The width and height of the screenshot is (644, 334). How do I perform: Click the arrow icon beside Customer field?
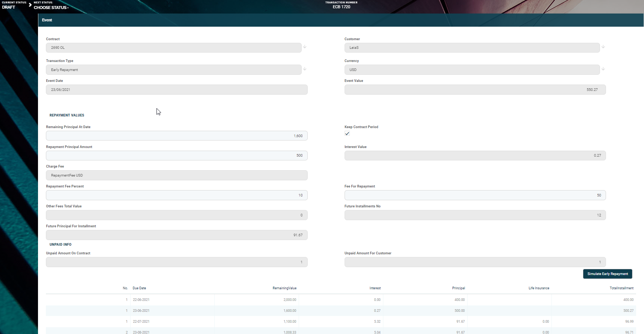pos(603,47)
